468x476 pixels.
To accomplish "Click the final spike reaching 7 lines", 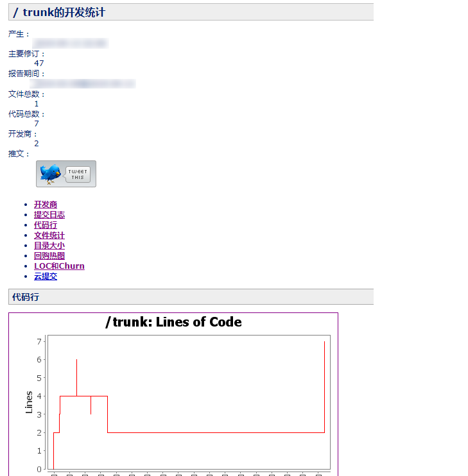I will (x=324, y=385).
